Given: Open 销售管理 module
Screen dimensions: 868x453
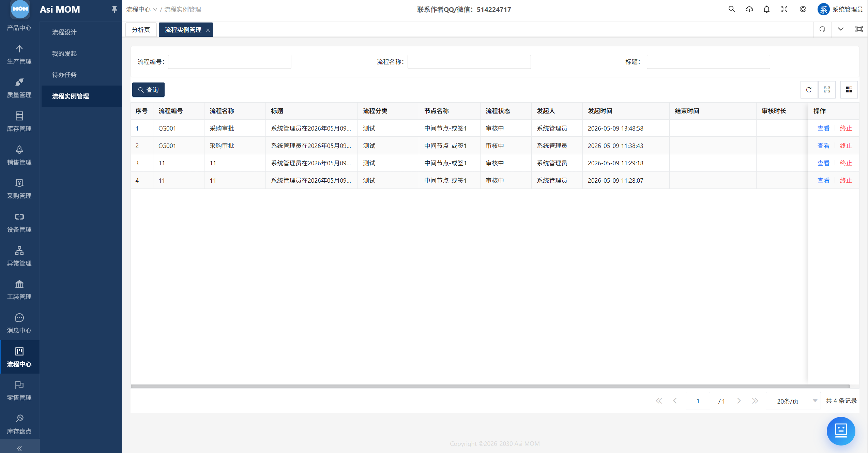Looking at the screenshot, I should (x=19, y=155).
